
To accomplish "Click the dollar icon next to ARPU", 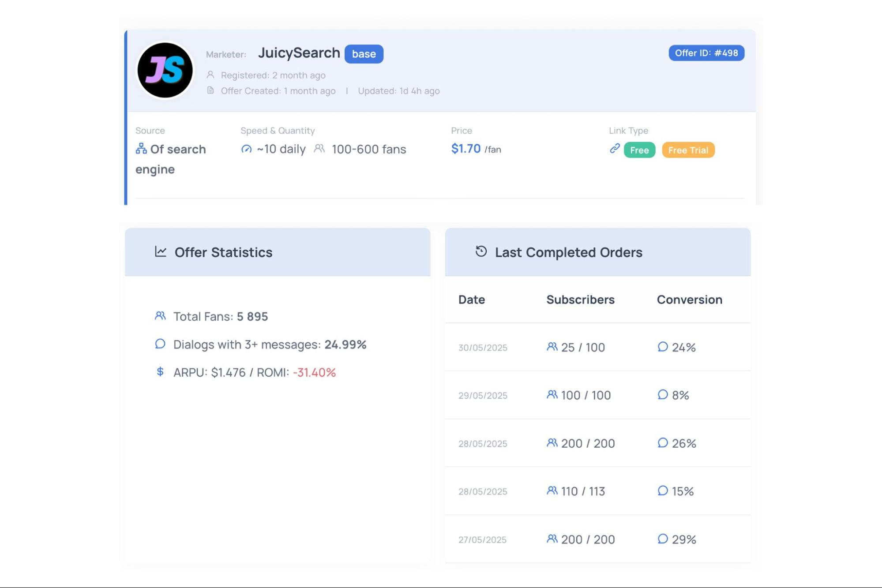I will [x=160, y=371].
